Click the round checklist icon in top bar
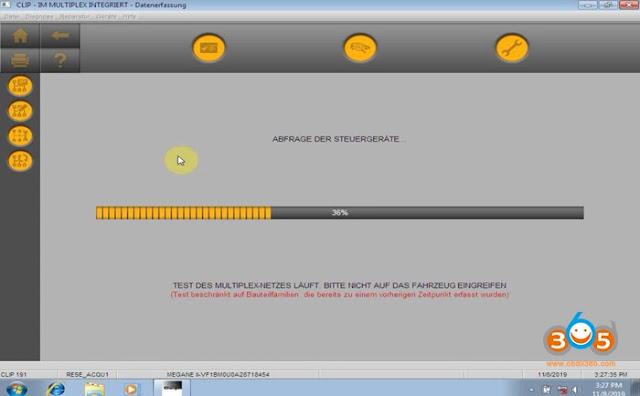The width and height of the screenshot is (640, 396). pyautogui.click(x=209, y=48)
